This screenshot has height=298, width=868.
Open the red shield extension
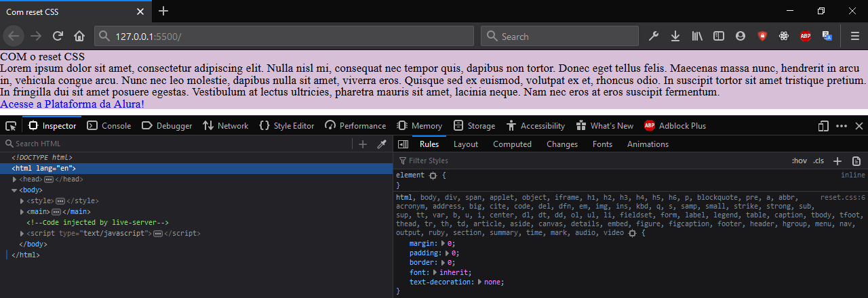click(x=762, y=36)
